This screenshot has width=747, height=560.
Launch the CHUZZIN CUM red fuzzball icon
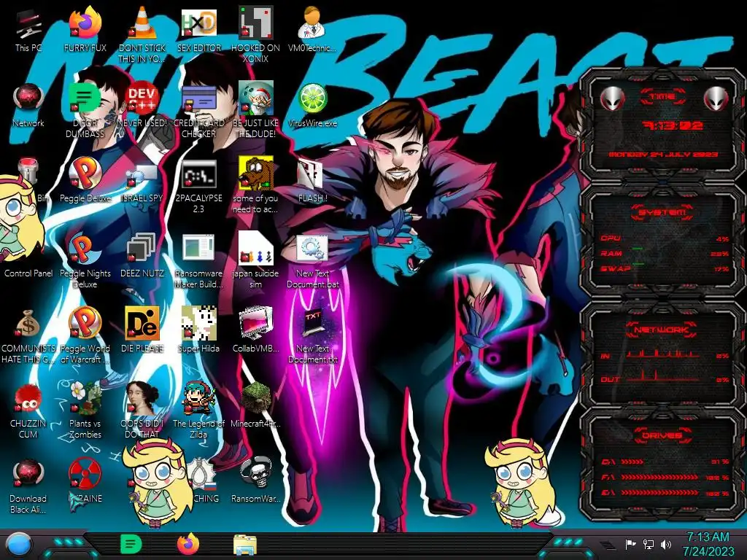coord(28,399)
